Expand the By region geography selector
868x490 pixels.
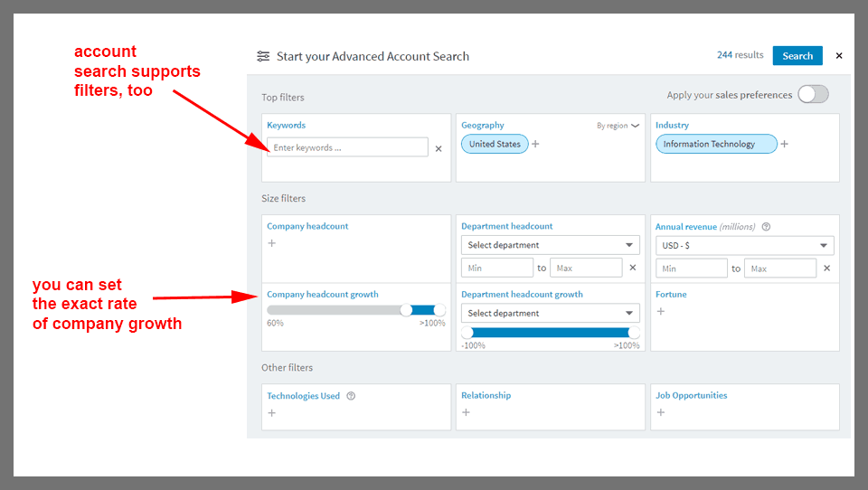618,126
